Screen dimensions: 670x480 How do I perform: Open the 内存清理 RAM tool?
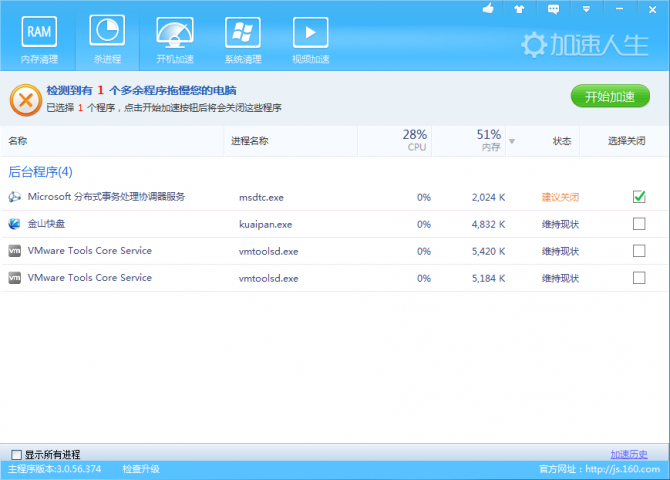click(39, 40)
